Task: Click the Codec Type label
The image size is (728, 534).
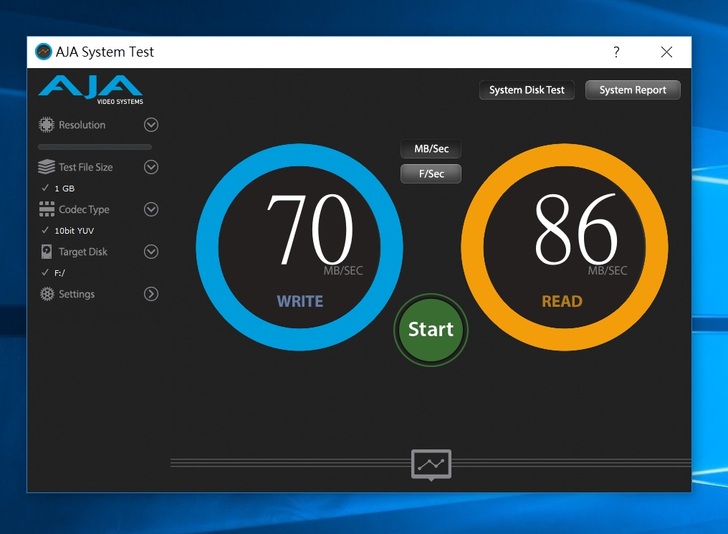Action: coord(84,209)
